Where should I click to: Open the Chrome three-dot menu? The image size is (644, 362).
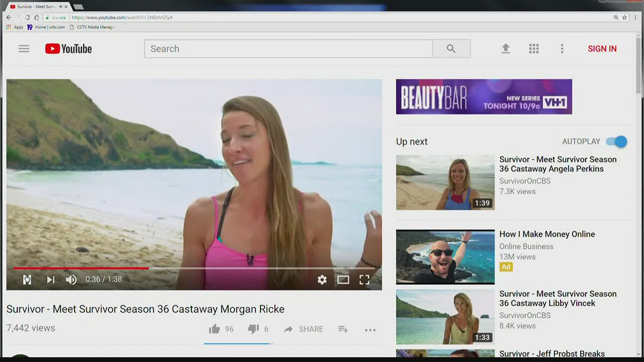coord(635,17)
